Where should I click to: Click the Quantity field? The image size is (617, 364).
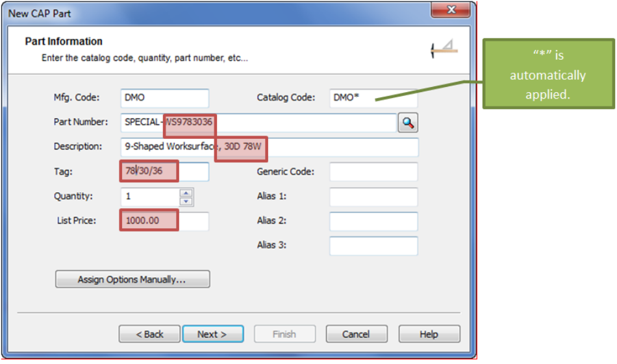(x=151, y=197)
